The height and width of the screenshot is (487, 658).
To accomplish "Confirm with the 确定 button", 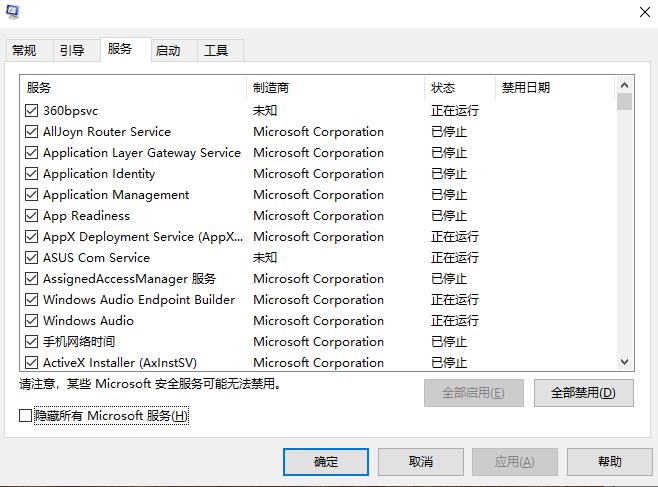I will click(x=326, y=462).
